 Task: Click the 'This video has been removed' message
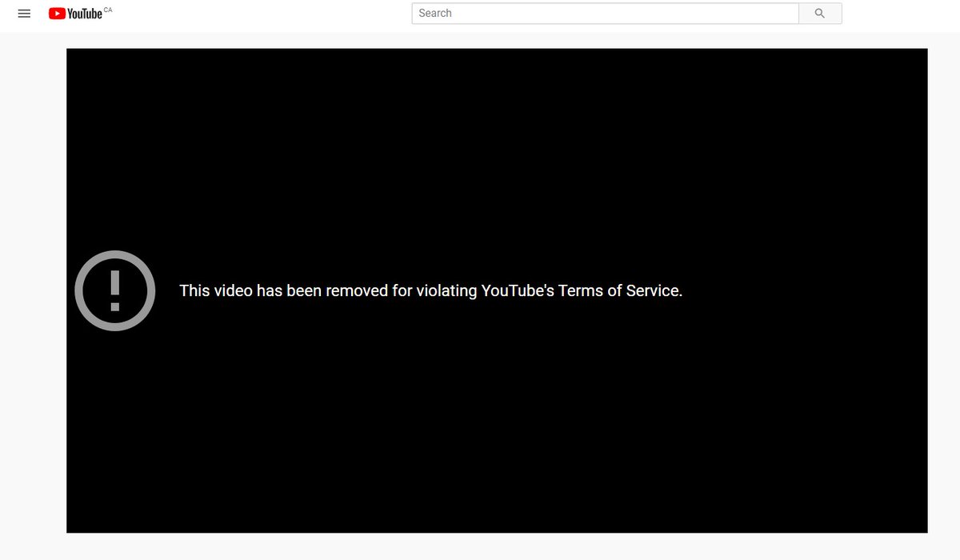coord(430,290)
